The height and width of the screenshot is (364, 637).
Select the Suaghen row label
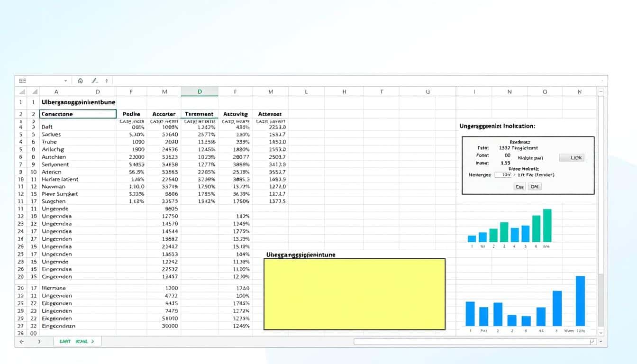coord(53,201)
